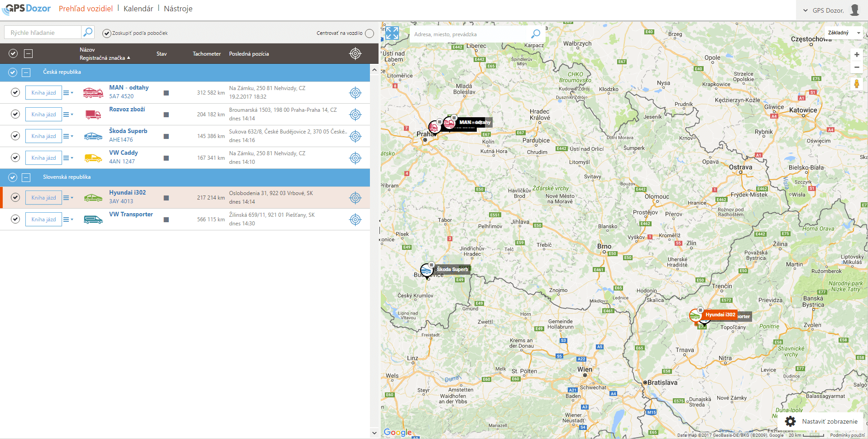Uncheck Hyundai i302 vehicle checkbox
868x439 pixels.
coord(15,197)
